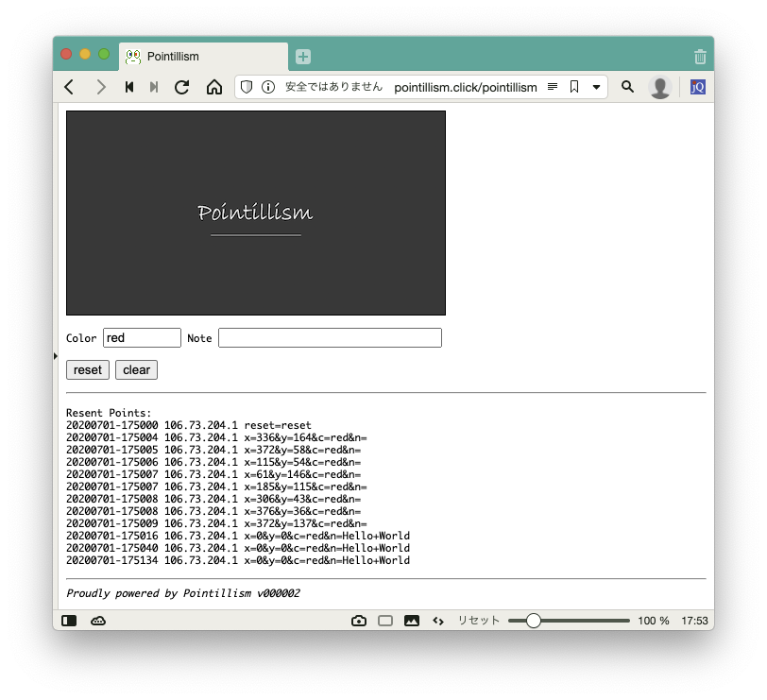Open the jQ extension icon
This screenshot has height=700, width=767.
coord(697,87)
